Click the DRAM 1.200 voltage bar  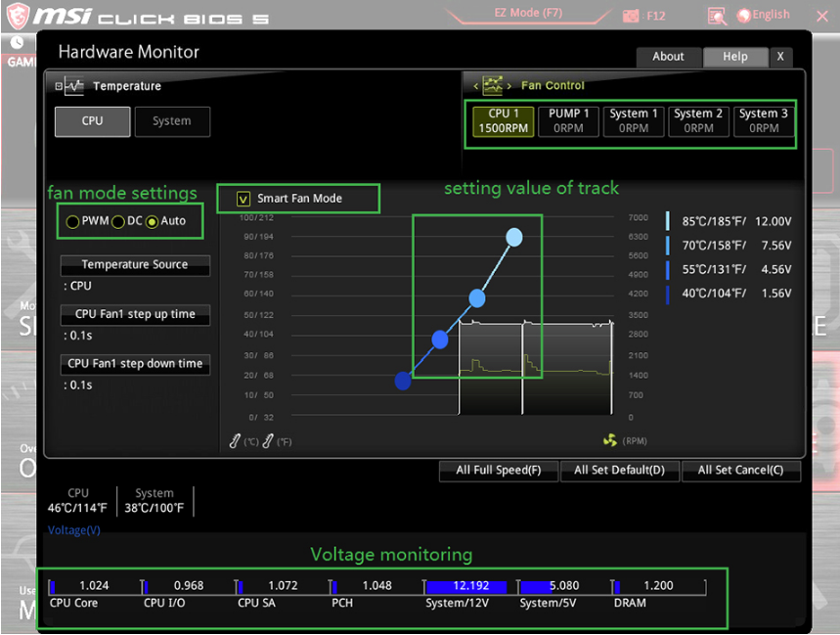click(659, 586)
